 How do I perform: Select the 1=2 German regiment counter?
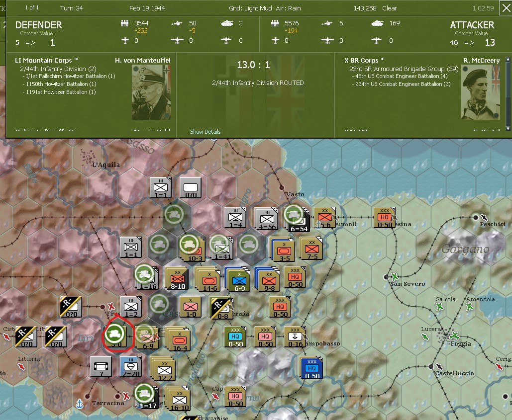[130, 307]
